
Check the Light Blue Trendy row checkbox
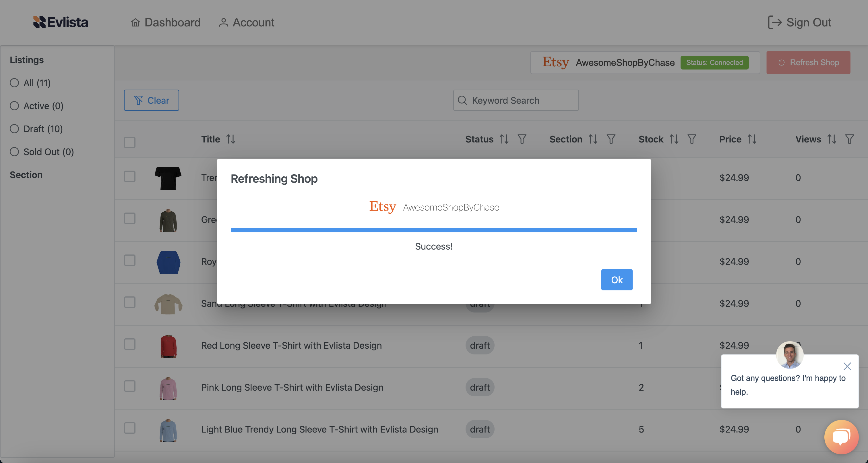coord(130,428)
